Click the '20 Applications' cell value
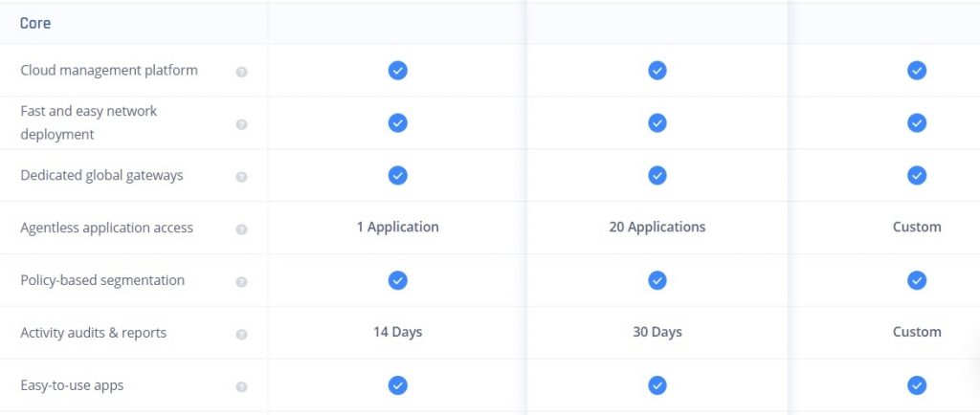The width and height of the screenshot is (980, 415). click(657, 228)
